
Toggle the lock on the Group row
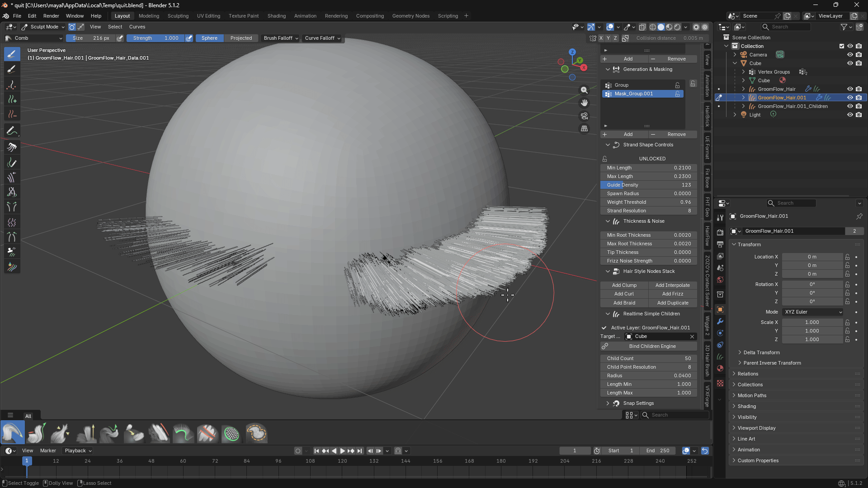click(x=677, y=85)
